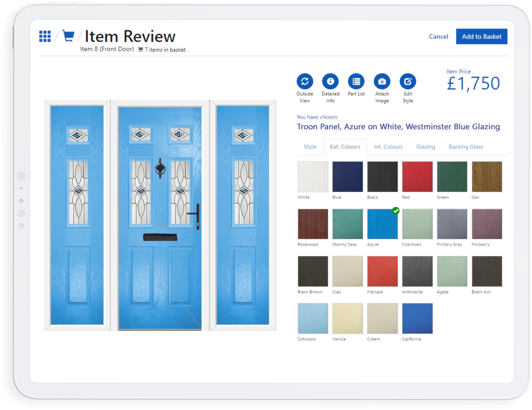Pick the Mulberry colour swatch
Screen dimensions: 532x410
tap(487, 224)
